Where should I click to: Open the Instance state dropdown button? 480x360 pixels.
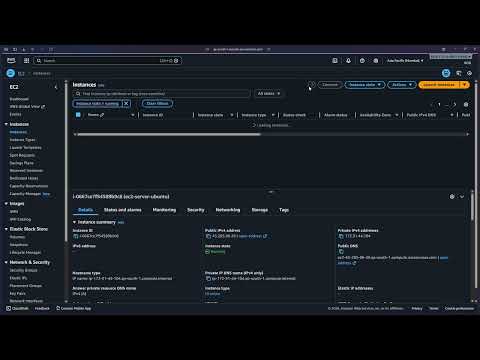click(x=365, y=85)
